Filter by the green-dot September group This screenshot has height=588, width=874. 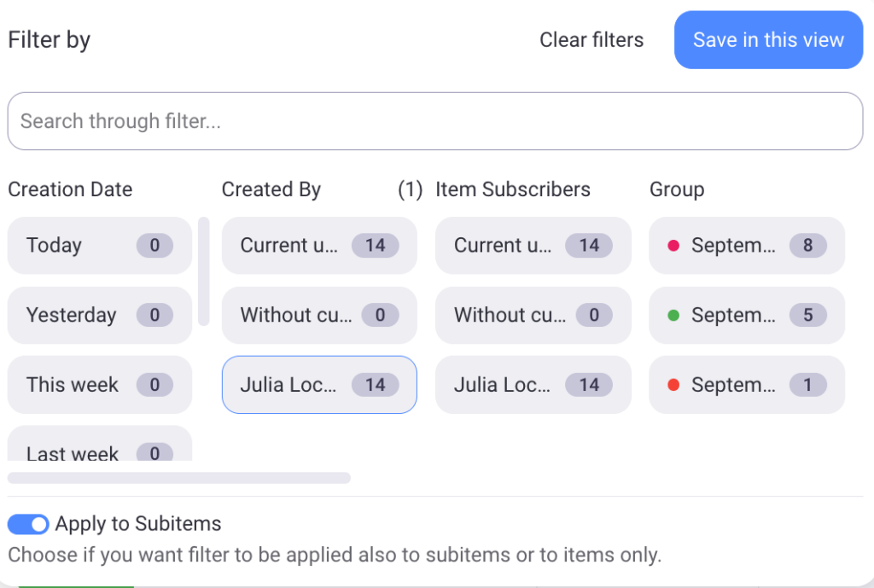point(746,315)
